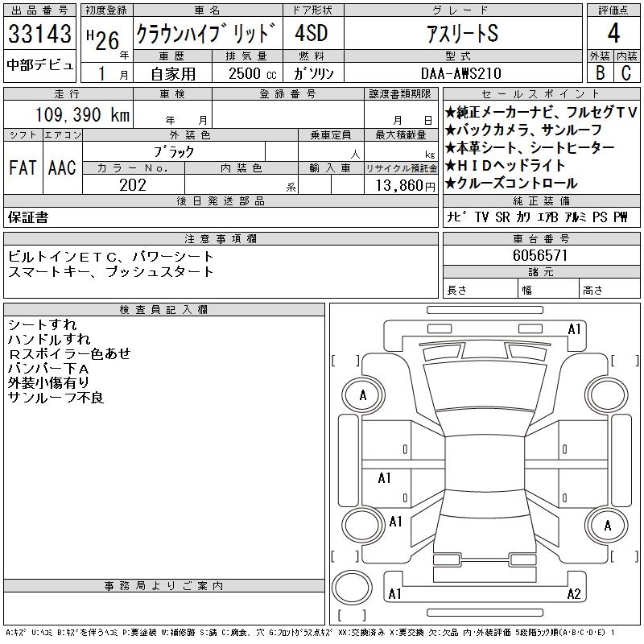
Task: Click the empty upper-right wheel circle
Action: (607, 395)
